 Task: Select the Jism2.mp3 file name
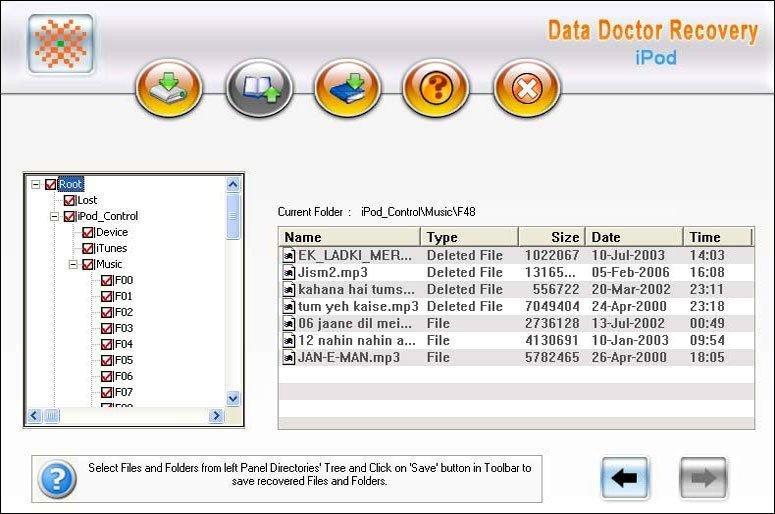(333, 272)
